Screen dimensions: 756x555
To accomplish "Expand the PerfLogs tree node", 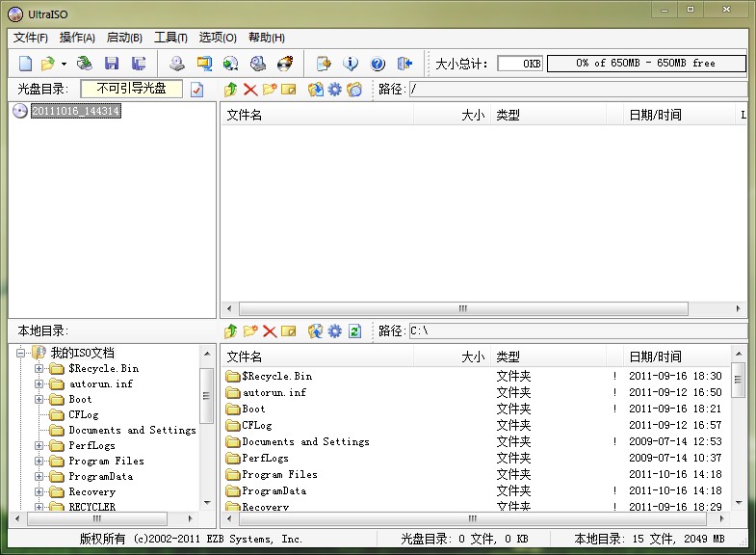I will click(39, 445).
